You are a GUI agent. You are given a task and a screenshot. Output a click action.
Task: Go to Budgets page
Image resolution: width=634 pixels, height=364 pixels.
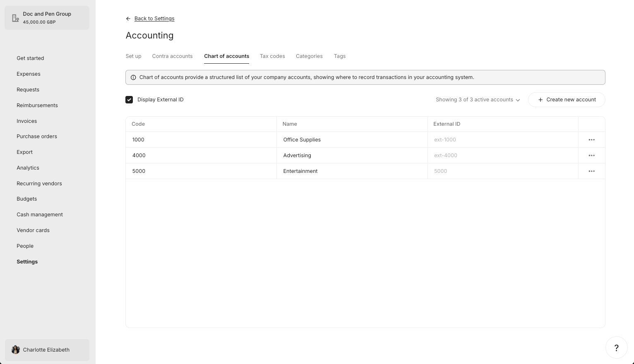(27, 199)
